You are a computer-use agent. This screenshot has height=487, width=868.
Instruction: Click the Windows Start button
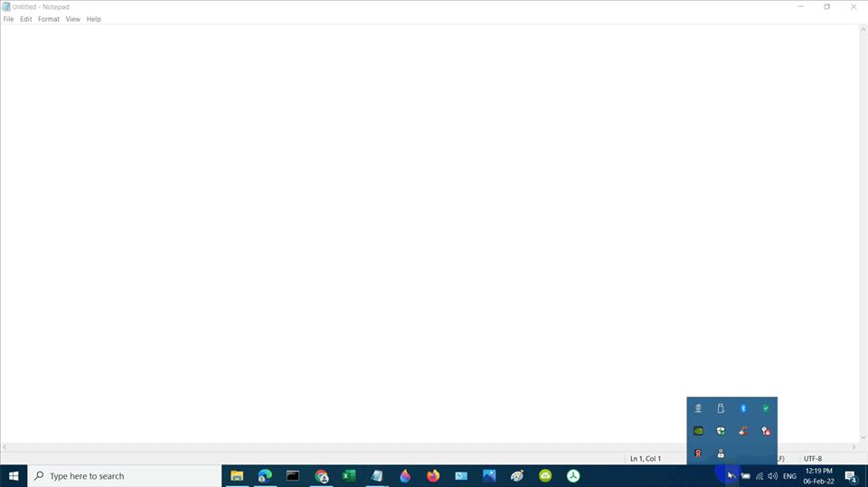coord(14,475)
